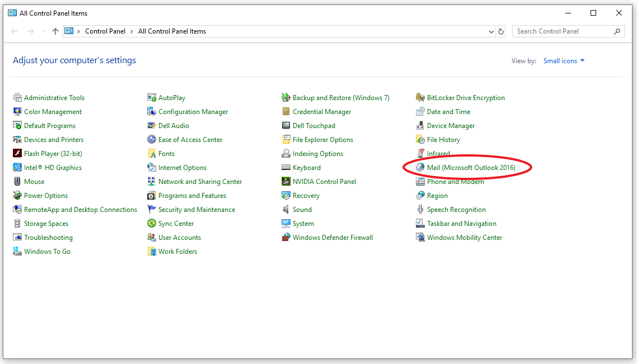Select the BitLocker Drive Encryption icon
The image size is (637, 364).
420,98
